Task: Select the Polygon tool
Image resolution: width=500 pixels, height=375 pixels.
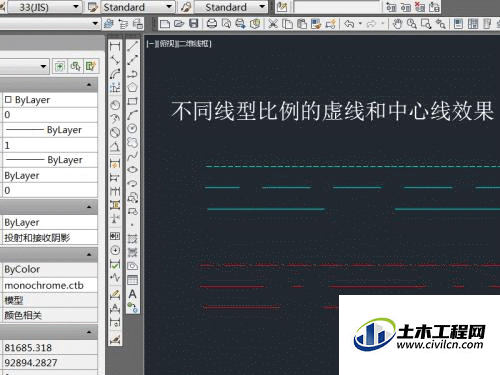Action: 133,87
